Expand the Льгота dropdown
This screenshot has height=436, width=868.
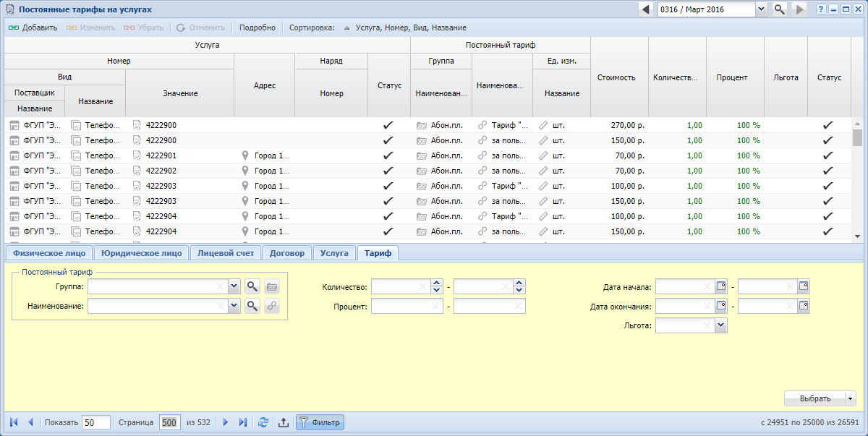pyautogui.click(x=721, y=326)
